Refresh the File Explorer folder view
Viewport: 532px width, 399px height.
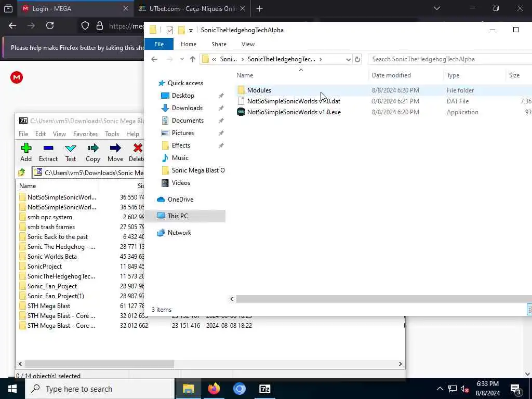[x=357, y=59]
